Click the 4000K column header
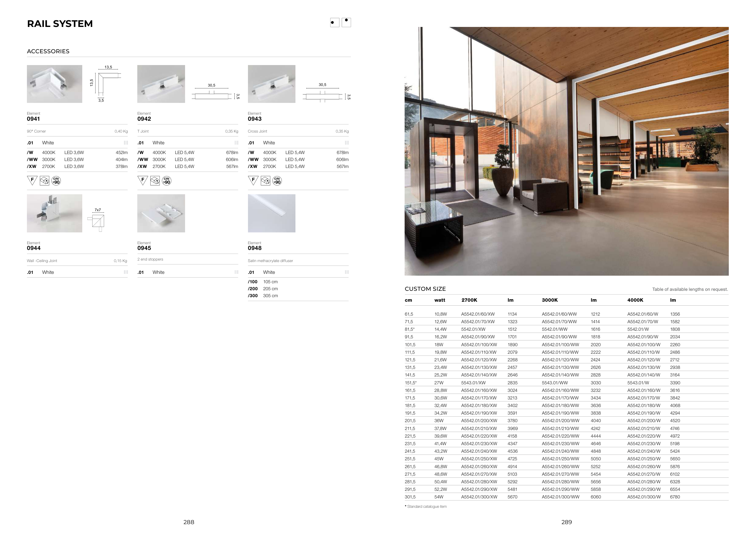 pos(635,300)
